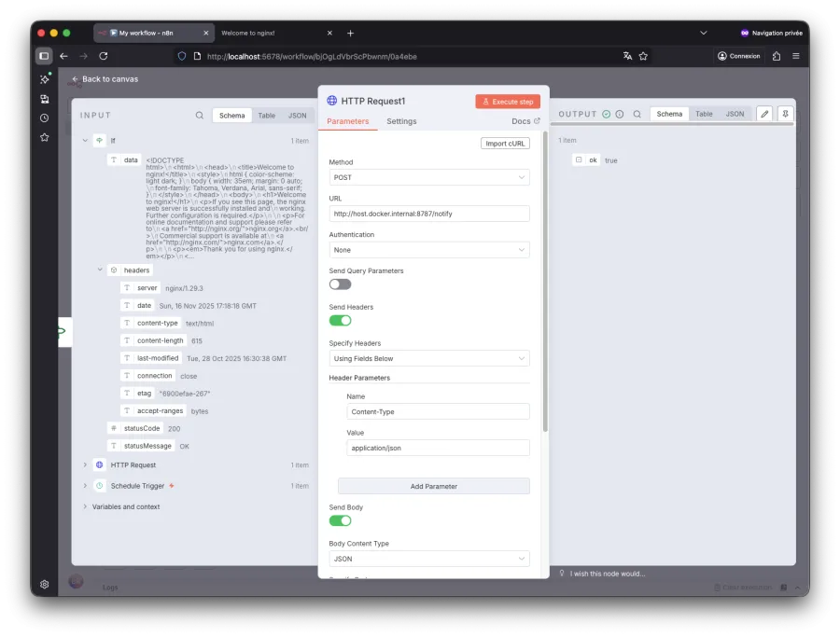Enable Send Query Parameters toggle

point(340,284)
